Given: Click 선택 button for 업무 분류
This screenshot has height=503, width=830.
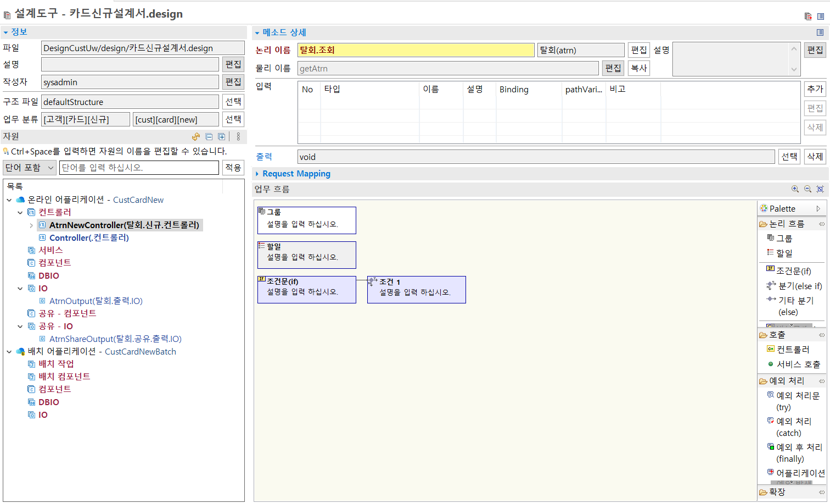Looking at the screenshot, I should tap(233, 120).
